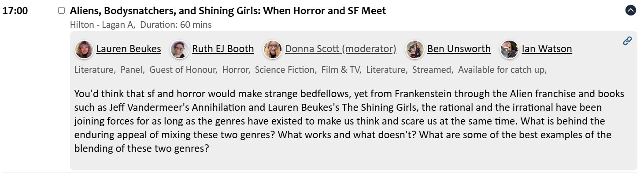644x181 pixels.
Task: Click Ian Watson's avatar thumbnail
Action: pos(509,49)
